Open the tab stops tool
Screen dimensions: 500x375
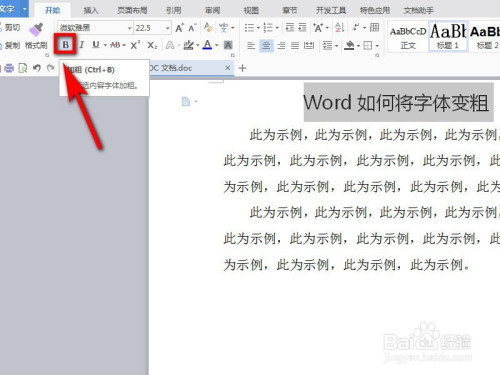tap(375, 27)
